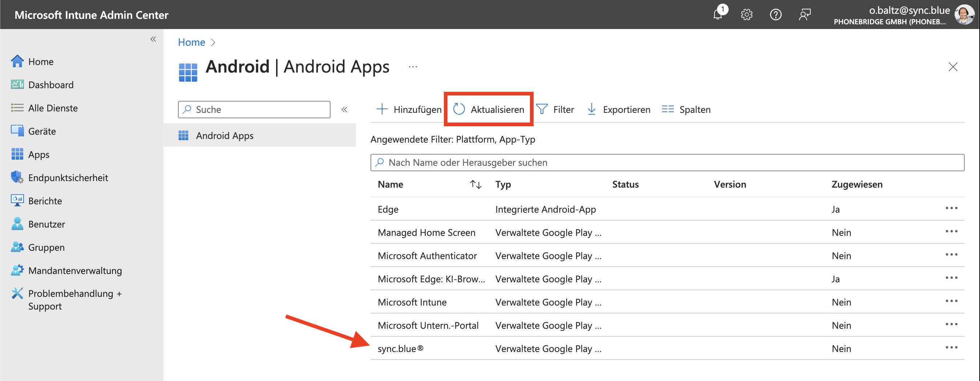The image size is (980, 381).
Task: Go to Home in sidebar
Action: (33, 61)
